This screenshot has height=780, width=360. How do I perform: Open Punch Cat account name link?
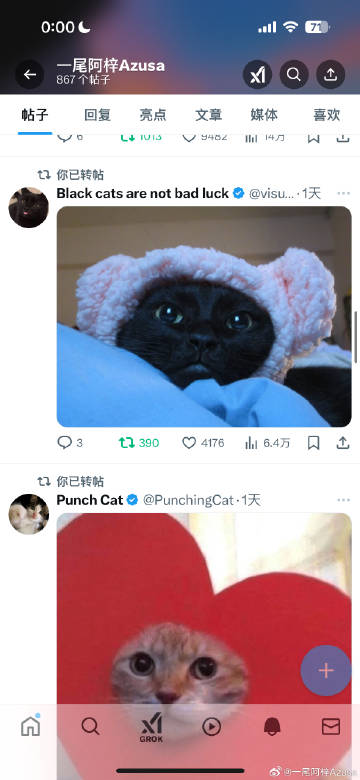[x=90, y=500]
